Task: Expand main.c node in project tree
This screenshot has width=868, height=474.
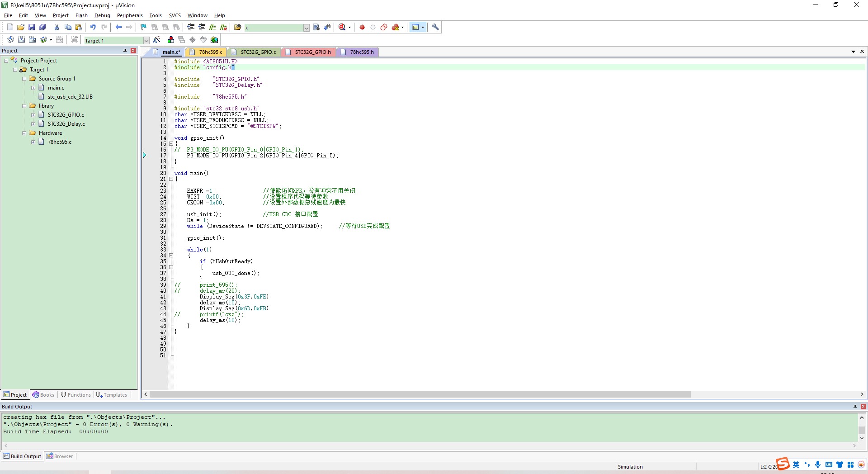Action: 33,88
